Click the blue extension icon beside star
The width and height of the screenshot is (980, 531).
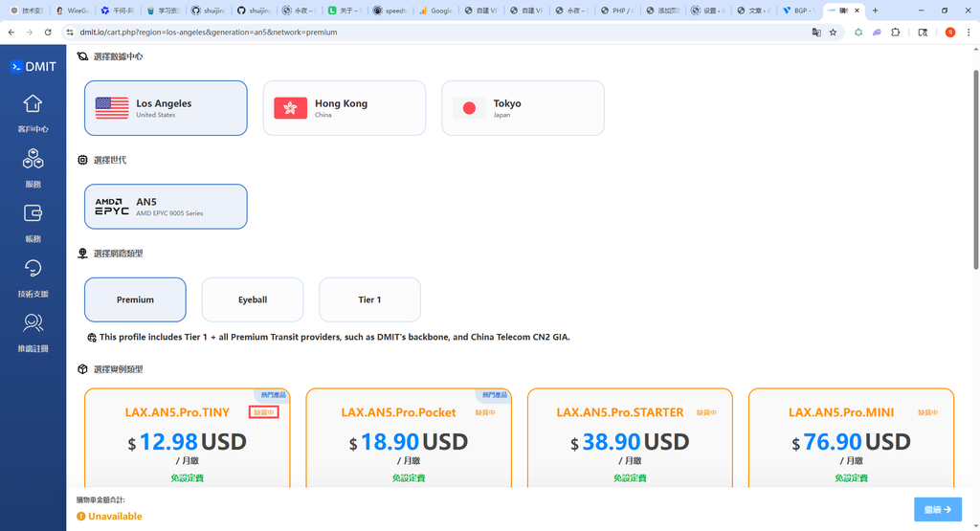(858, 32)
